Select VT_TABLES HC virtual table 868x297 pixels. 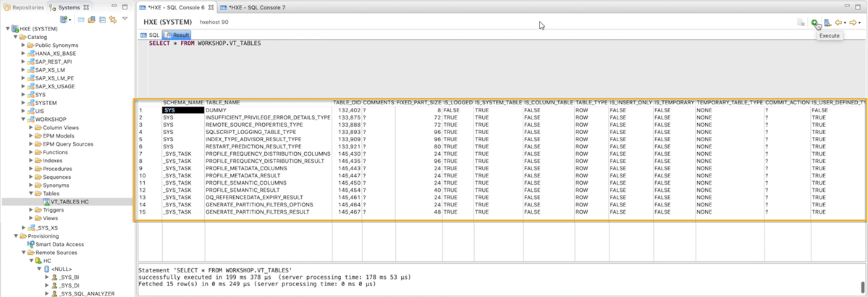tap(66, 201)
